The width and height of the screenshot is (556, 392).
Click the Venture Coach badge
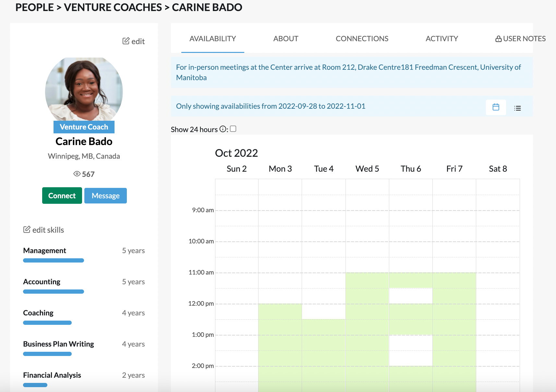[84, 127]
